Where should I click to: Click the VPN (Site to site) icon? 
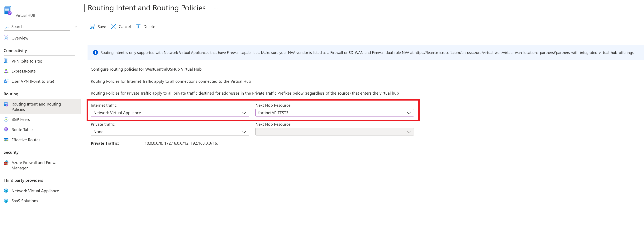click(x=6, y=61)
